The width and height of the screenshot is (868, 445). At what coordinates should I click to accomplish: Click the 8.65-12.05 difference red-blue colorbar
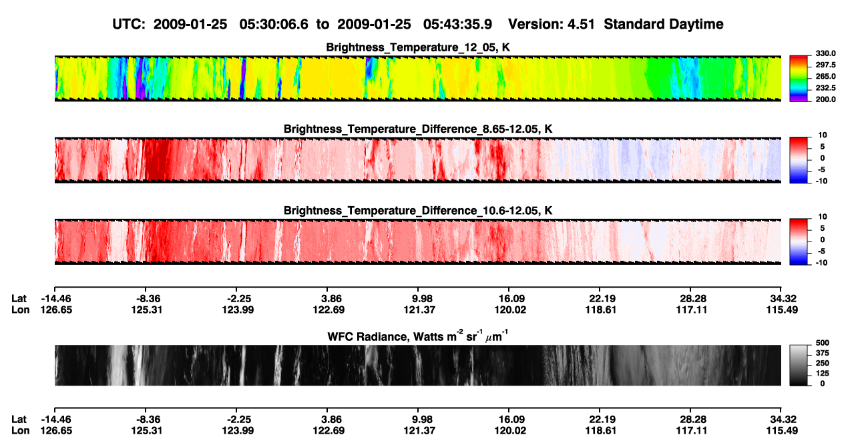click(799, 160)
